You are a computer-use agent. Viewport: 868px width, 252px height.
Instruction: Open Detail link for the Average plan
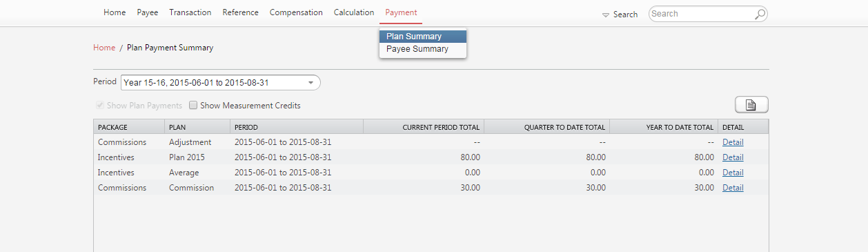click(x=733, y=173)
